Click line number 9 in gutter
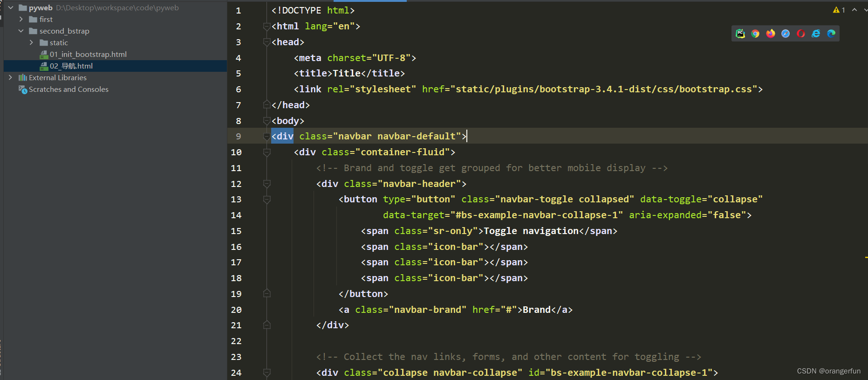 coord(238,136)
